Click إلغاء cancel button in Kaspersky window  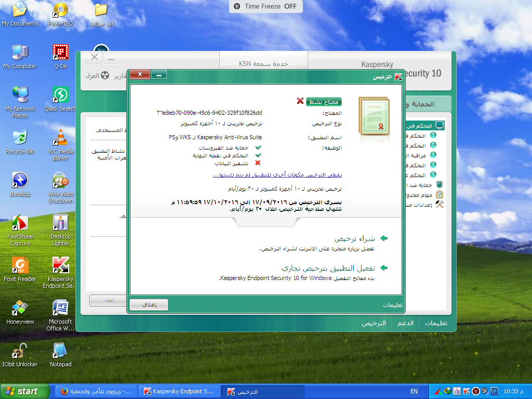coord(109,301)
